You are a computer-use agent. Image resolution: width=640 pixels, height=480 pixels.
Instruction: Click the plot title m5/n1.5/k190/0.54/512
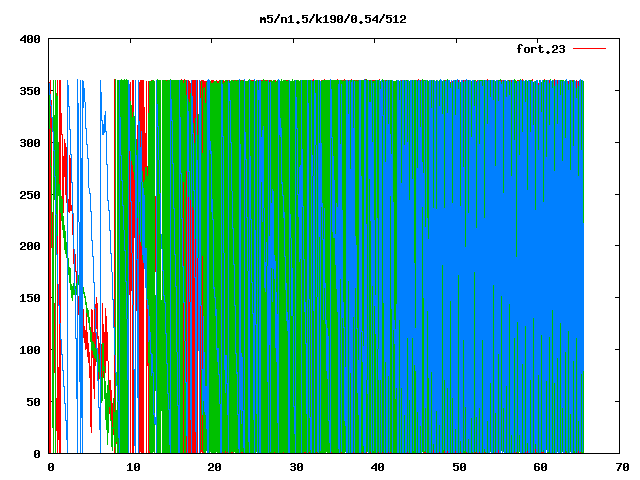[333, 19]
